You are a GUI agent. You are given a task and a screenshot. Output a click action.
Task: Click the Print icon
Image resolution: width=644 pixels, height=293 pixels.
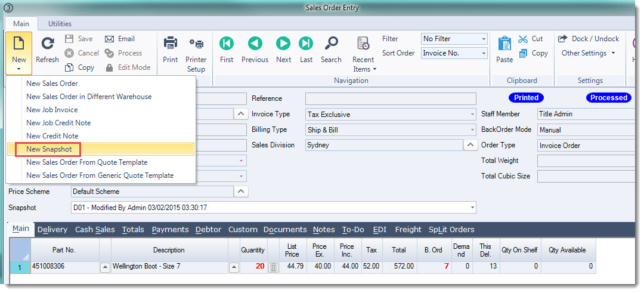tap(171, 43)
